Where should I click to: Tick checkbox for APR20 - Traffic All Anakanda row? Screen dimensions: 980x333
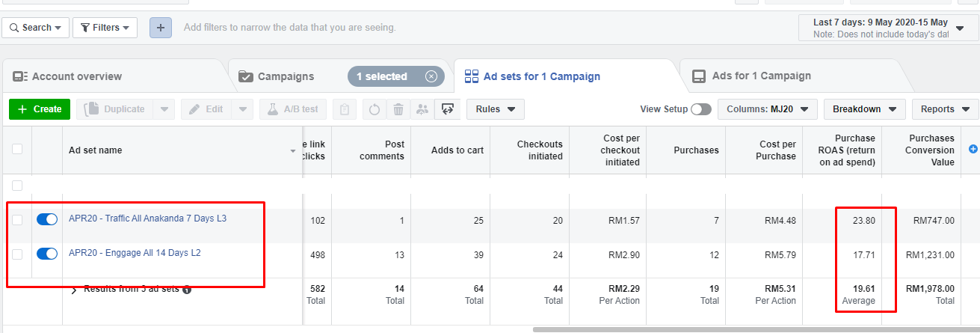(x=17, y=219)
